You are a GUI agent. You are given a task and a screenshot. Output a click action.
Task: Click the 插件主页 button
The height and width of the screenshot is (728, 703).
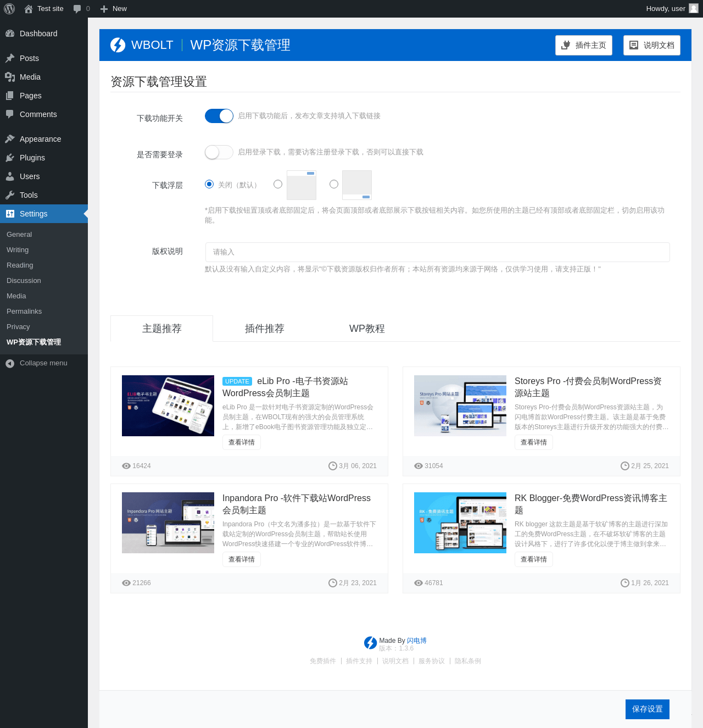click(584, 45)
